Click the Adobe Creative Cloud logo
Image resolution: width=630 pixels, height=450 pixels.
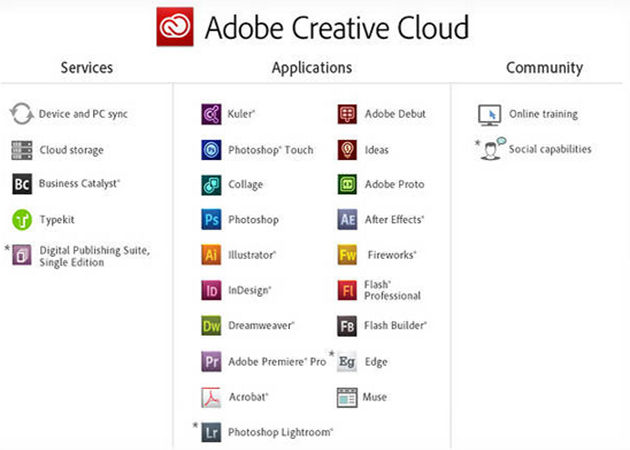tap(175, 27)
